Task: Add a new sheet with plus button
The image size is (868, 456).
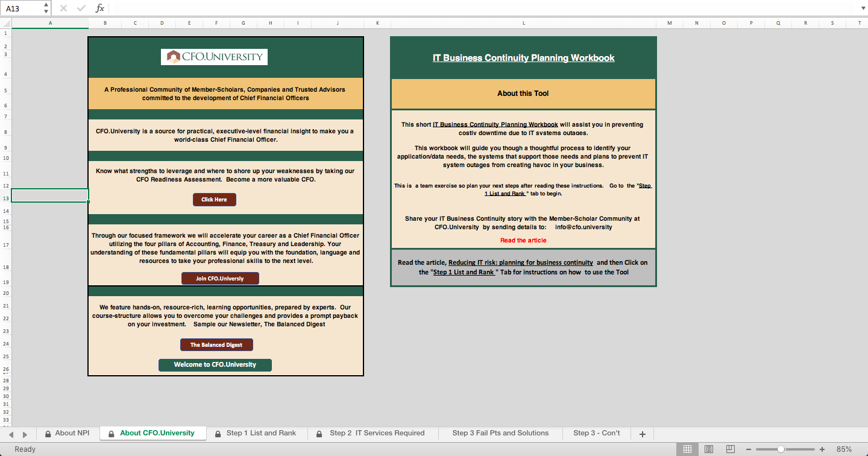Action: (642, 434)
